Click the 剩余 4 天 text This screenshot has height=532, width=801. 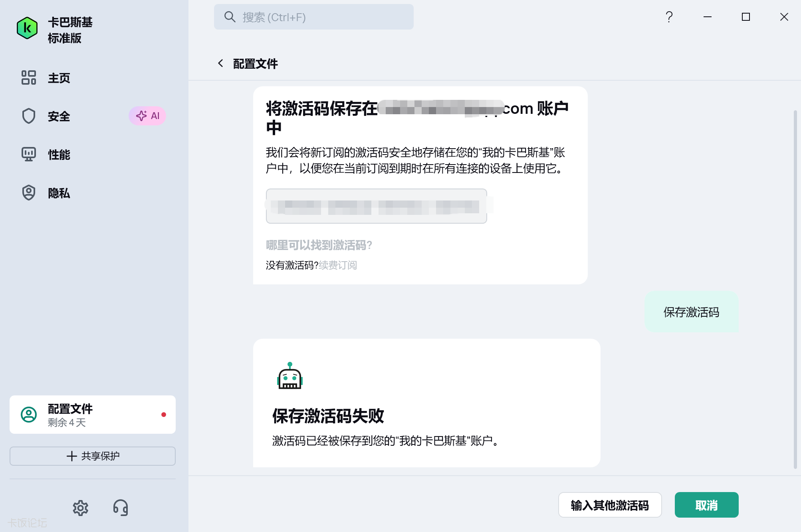pyautogui.click(x=67, y=423)
